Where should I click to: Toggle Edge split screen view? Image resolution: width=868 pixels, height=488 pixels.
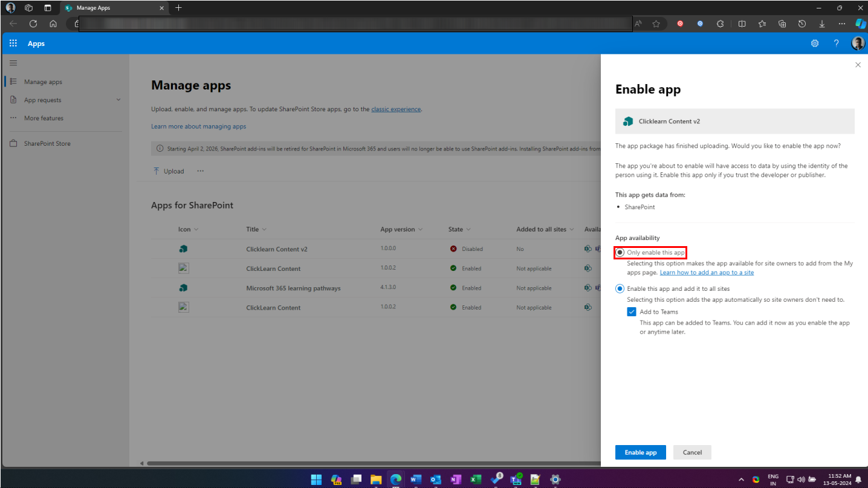[742, 24]
